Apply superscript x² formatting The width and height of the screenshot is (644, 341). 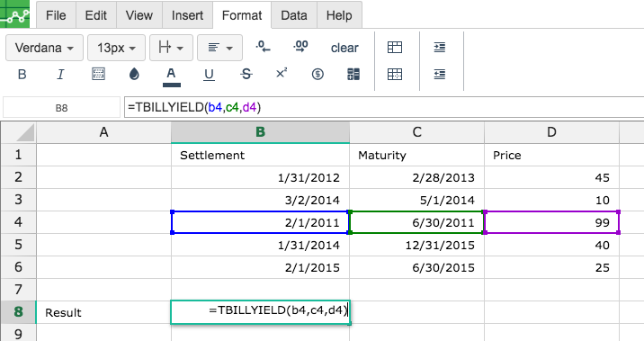tap(282, 74)
